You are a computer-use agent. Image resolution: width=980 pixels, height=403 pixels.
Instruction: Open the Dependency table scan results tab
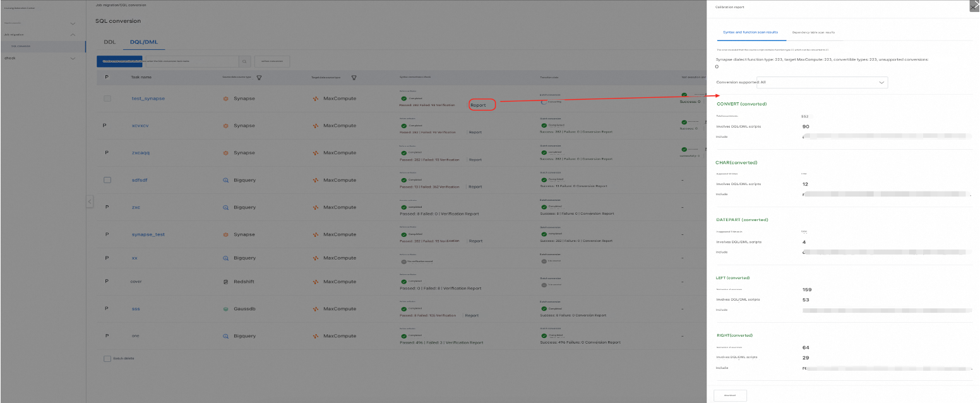tap(813, 32)
